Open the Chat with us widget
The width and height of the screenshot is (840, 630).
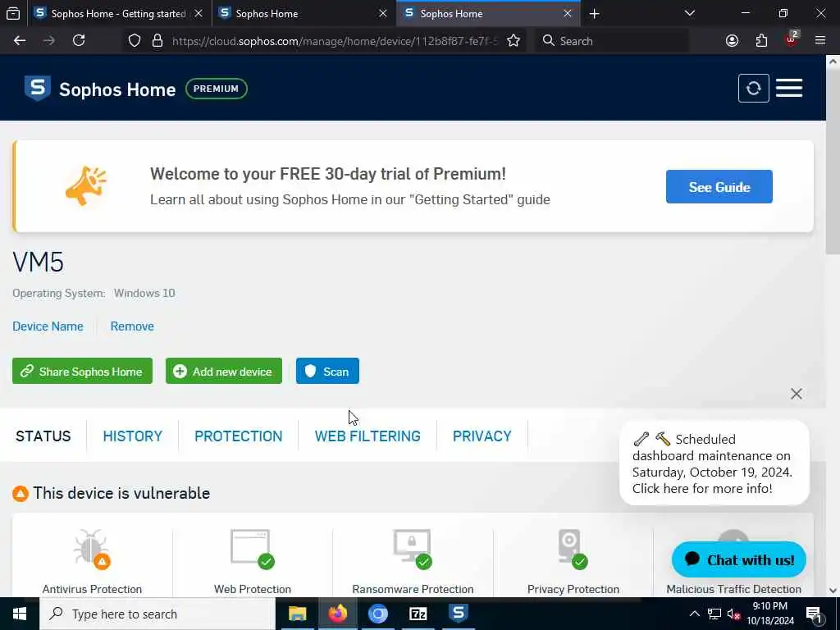click(x=739, y=559)
